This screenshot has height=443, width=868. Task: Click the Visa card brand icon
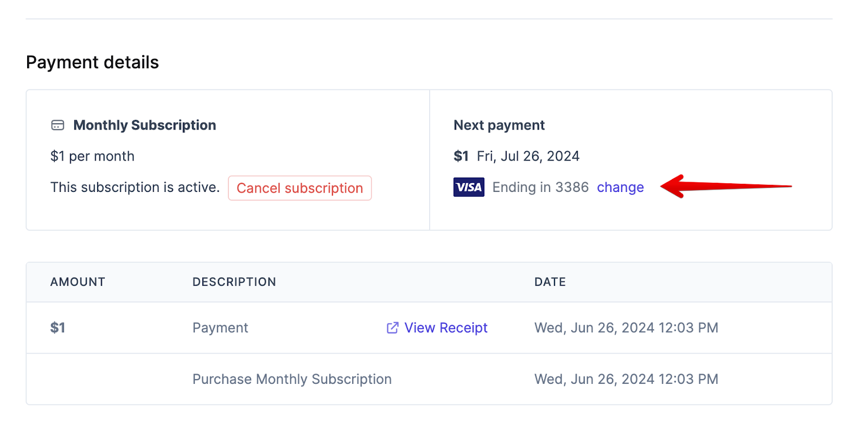coord(468,187)
